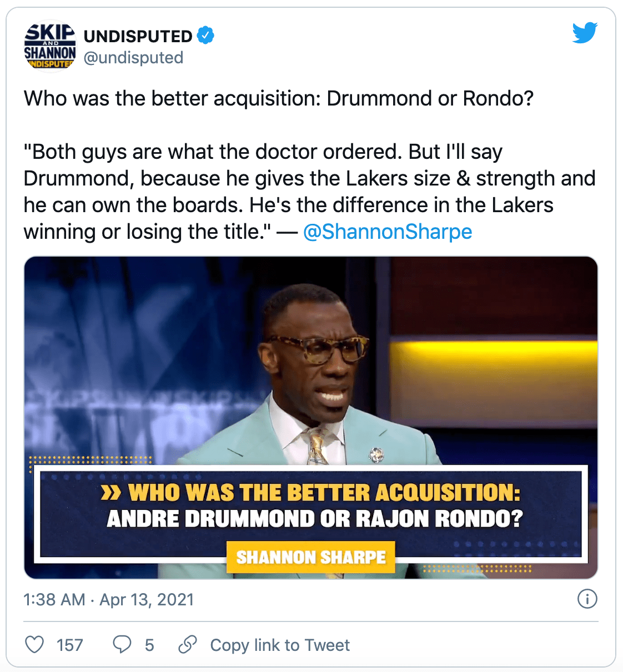Click the 5 replies count
The image size is (623, 672).
click(149, 645)
